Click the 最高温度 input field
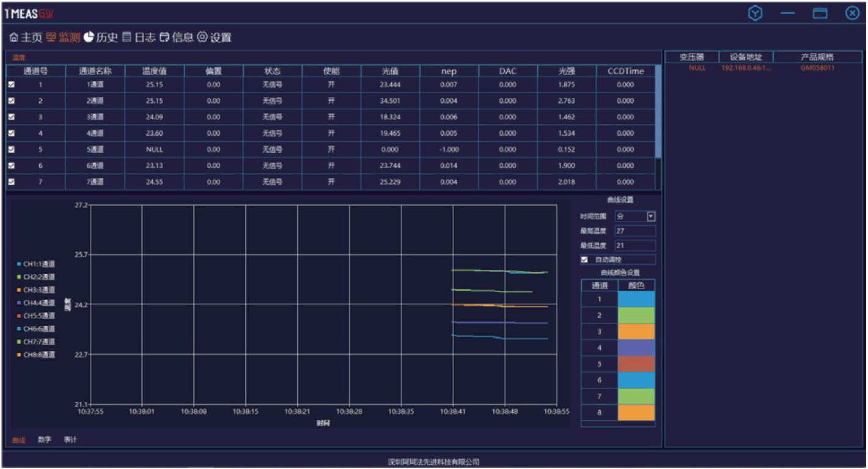Image resolution: width=868 pixels, height=469 pixels. point(634,231)
